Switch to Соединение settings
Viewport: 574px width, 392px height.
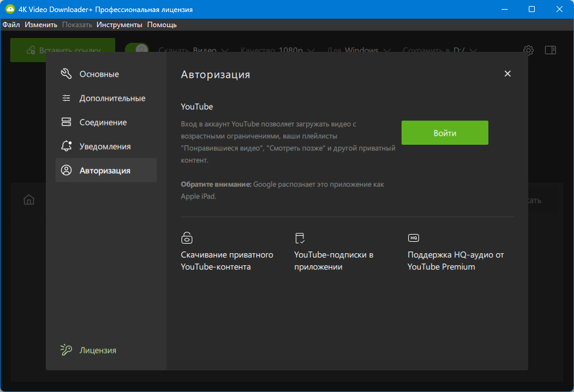pos(106,122)
